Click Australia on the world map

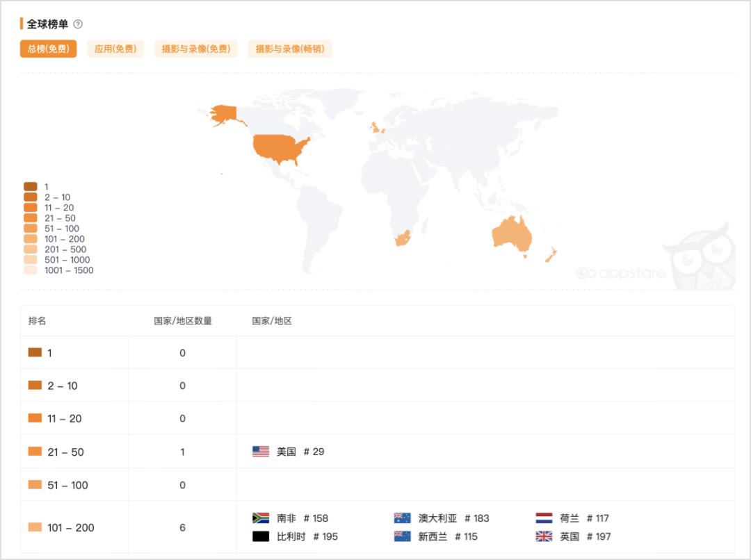click(512, 235)
